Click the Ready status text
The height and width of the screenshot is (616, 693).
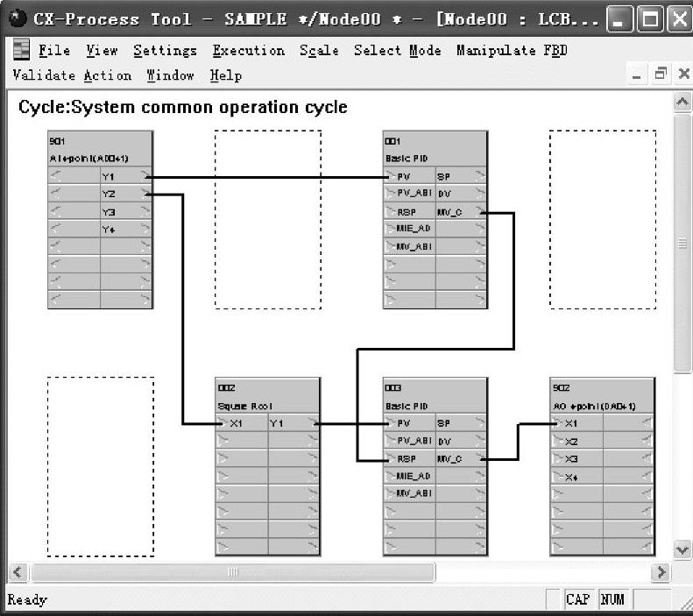point(27,599)
